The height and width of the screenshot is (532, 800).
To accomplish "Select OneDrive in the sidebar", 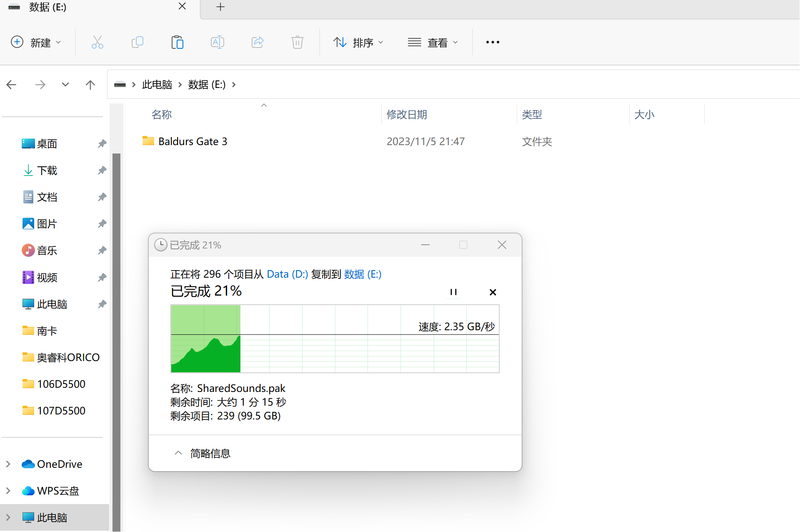I will coord(52,464).
